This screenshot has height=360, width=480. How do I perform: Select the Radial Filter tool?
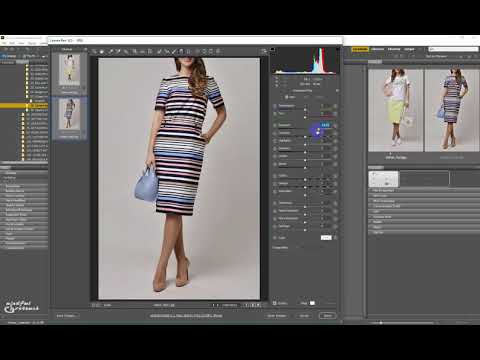point(189,52)
